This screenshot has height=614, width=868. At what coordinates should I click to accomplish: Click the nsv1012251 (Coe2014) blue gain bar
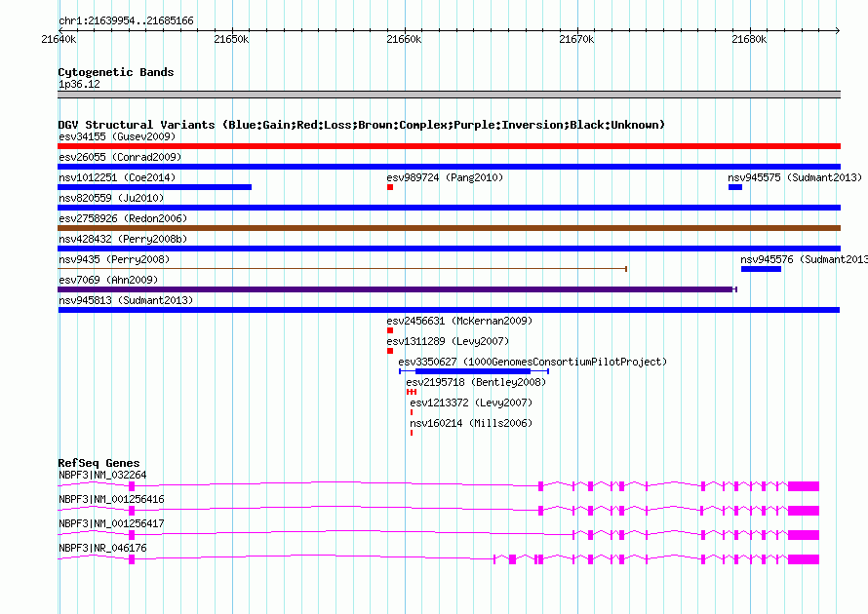click(x=154, y=187)
